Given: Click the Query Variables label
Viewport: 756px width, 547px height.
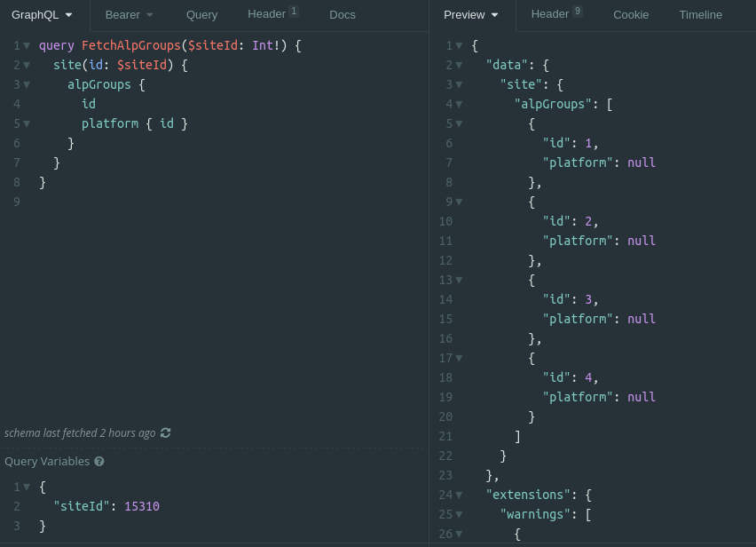Looking at the screenshot, I should point(47,462).
